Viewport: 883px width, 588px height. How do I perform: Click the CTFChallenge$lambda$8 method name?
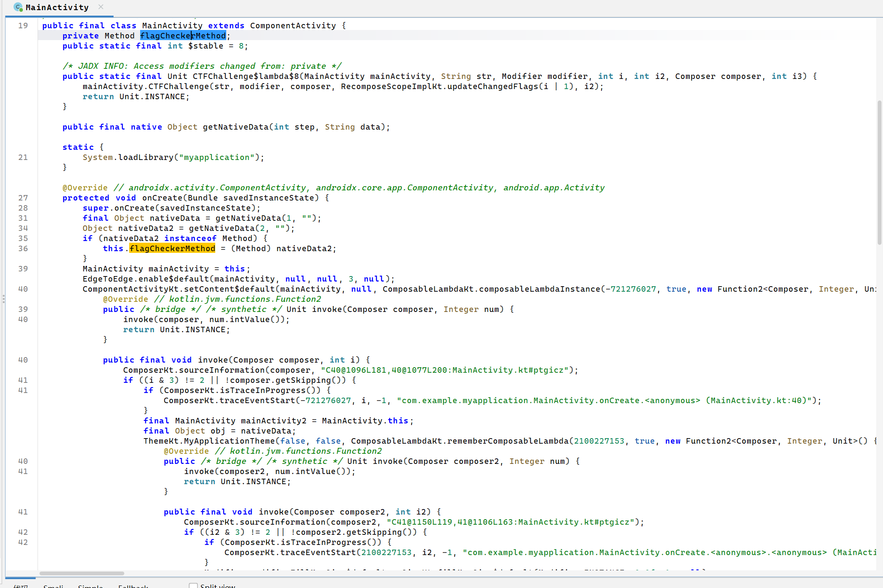tap(246, 76)
